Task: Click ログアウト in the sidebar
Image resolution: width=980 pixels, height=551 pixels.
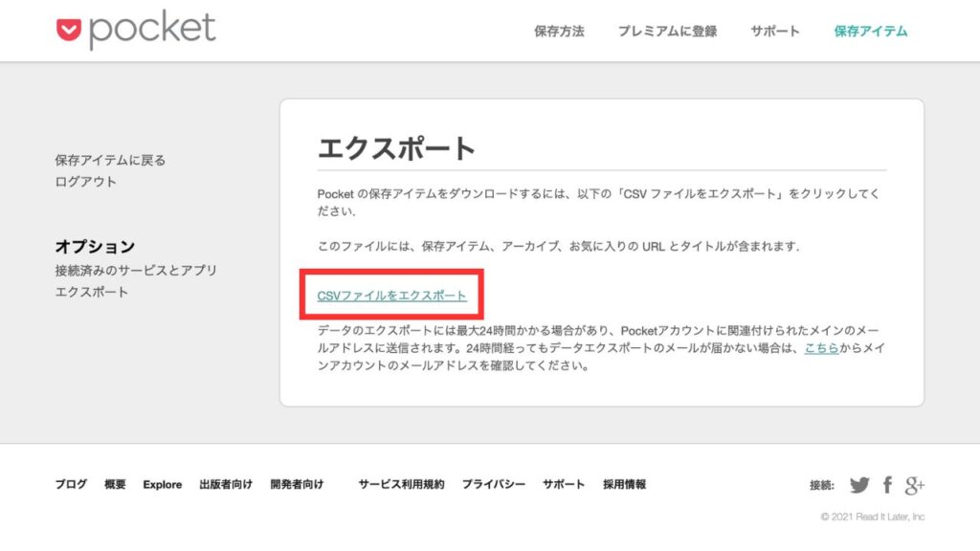Action: coord(85,182)
